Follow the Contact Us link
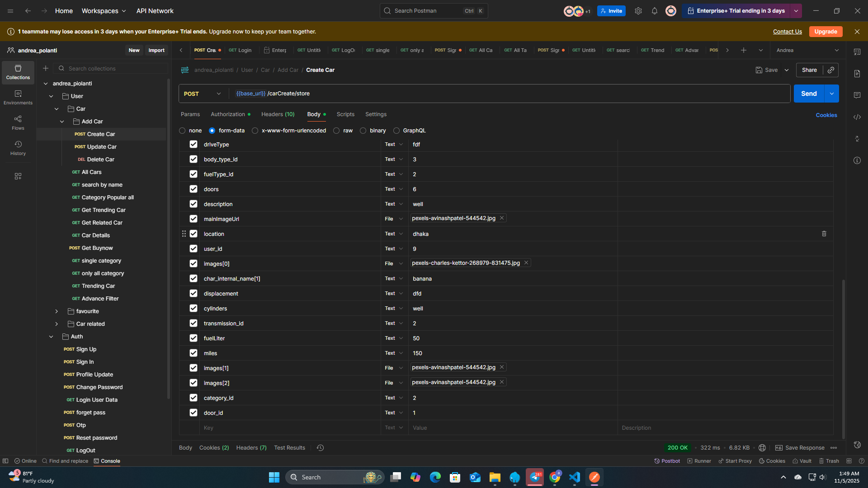Image resolution: width=868 pixels, height=488 pixels. click(x=788, y=32)
